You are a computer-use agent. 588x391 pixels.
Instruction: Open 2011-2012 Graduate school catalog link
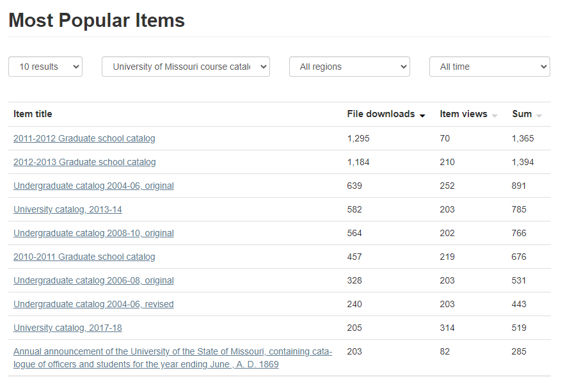coord(84,138)
